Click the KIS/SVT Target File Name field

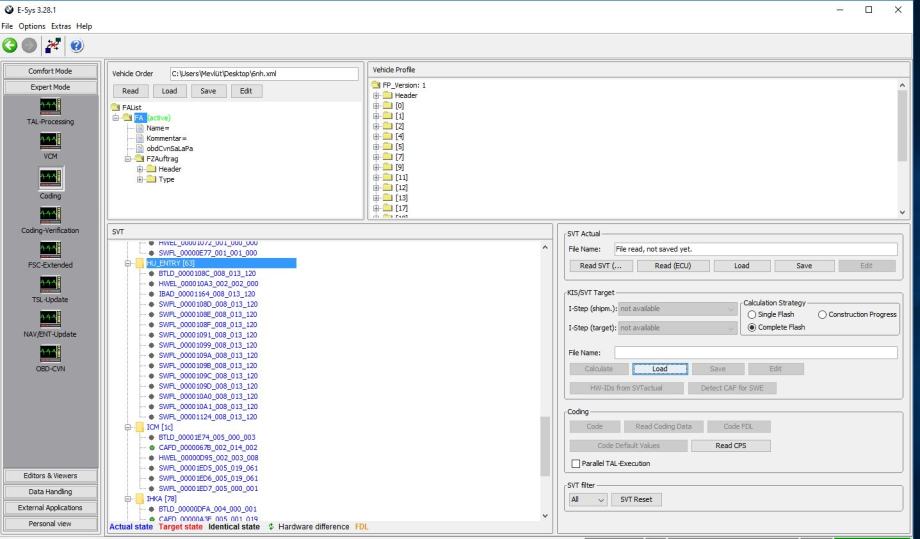tap(755, 352)
